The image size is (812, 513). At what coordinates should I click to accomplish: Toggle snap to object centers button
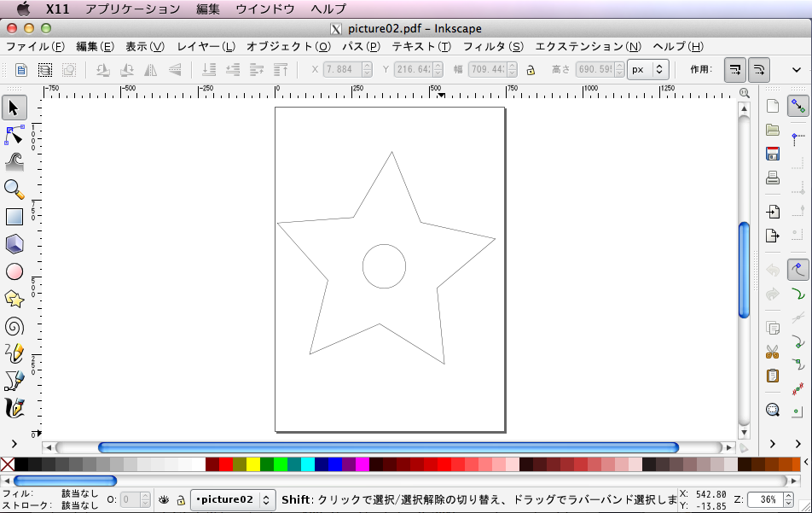pyautogui.click(x=798, y=412)
